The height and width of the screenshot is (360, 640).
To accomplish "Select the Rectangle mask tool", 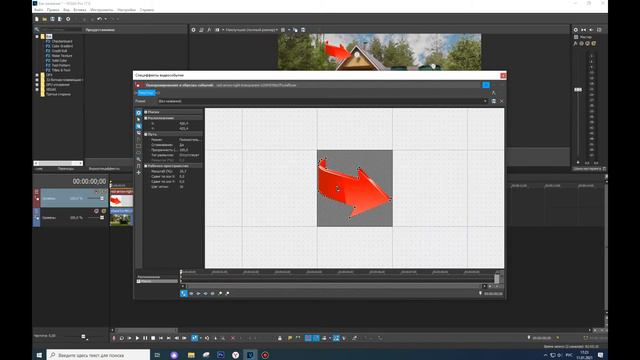I will (x=139, y=146).
